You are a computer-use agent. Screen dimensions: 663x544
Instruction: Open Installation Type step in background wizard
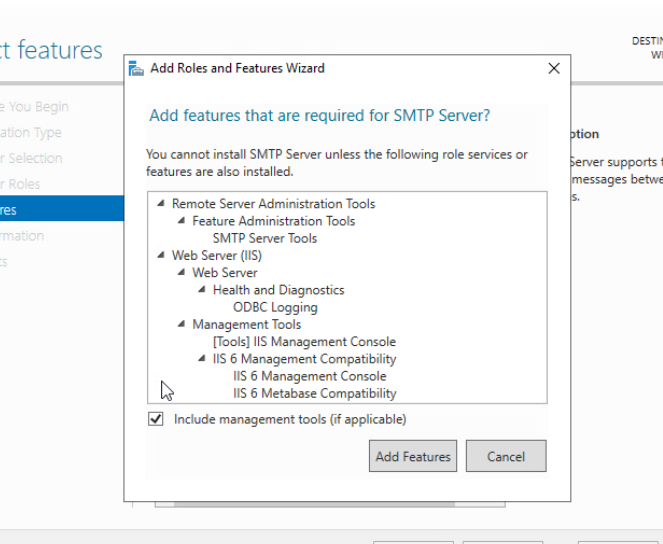point(31,132)
